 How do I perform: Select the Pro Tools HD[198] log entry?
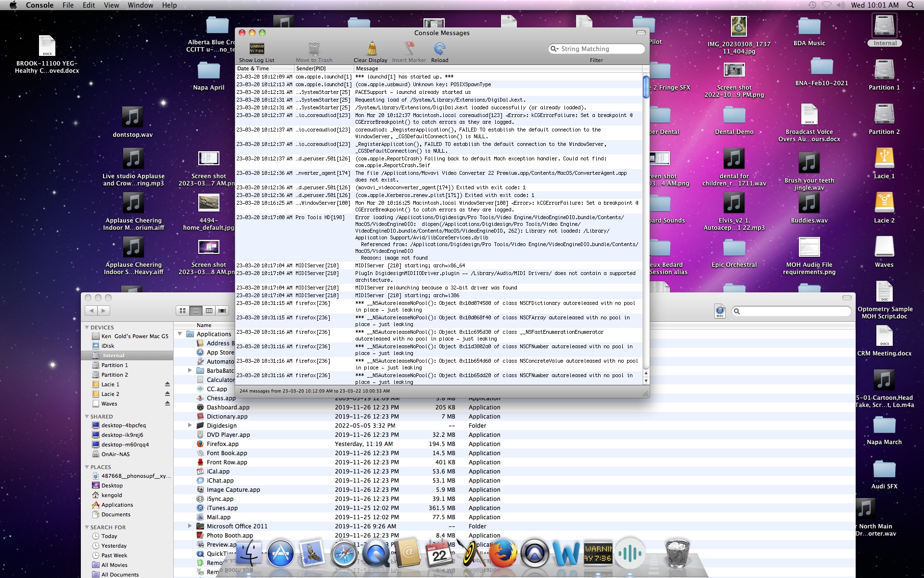pos(438,237)
